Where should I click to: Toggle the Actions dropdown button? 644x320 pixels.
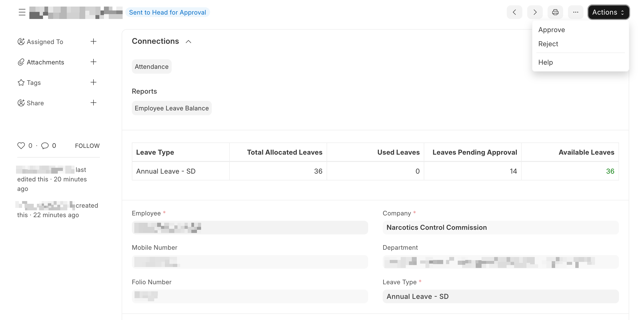pos(608,12)
